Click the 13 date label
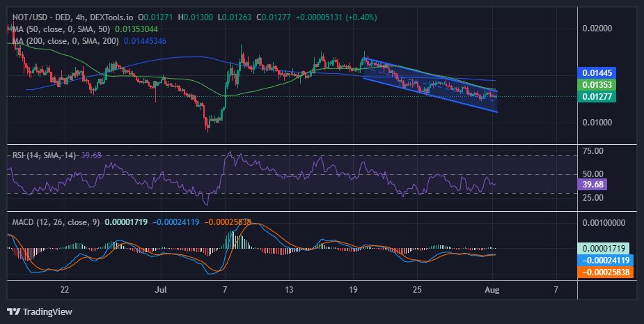 click(x=289, y=289)
